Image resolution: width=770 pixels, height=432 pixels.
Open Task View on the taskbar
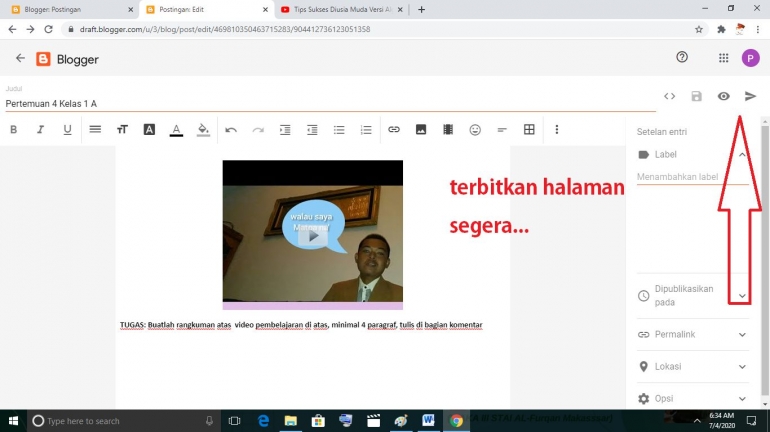tap(235, 421)
